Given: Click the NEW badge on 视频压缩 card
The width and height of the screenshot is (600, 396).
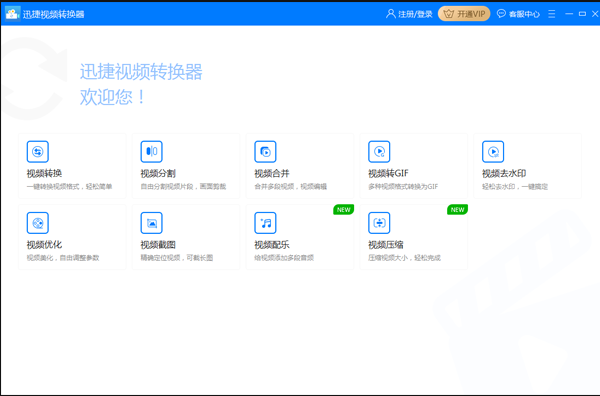Looking at the screenshot, I should click(x=457, y=210).
